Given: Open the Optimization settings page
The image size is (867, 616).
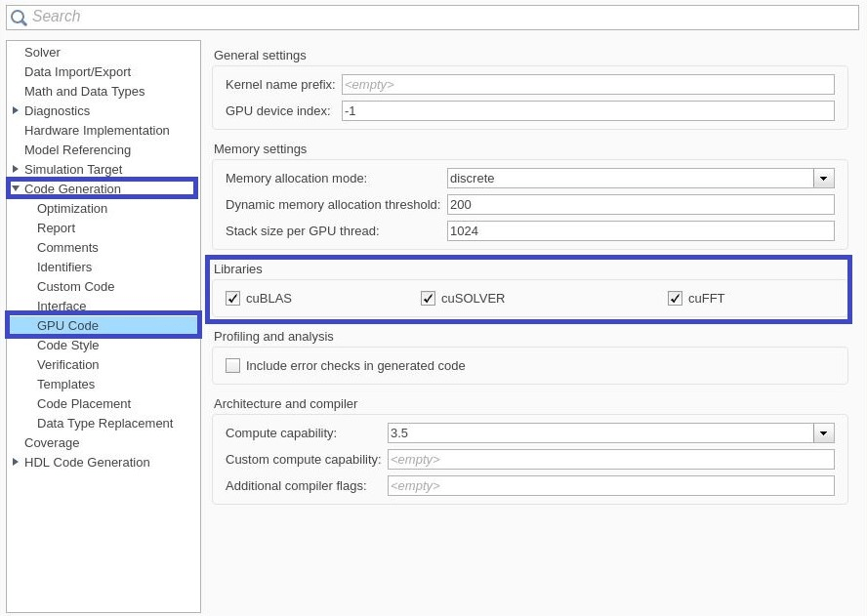Looking at the screenshot, I should point(72,209).
